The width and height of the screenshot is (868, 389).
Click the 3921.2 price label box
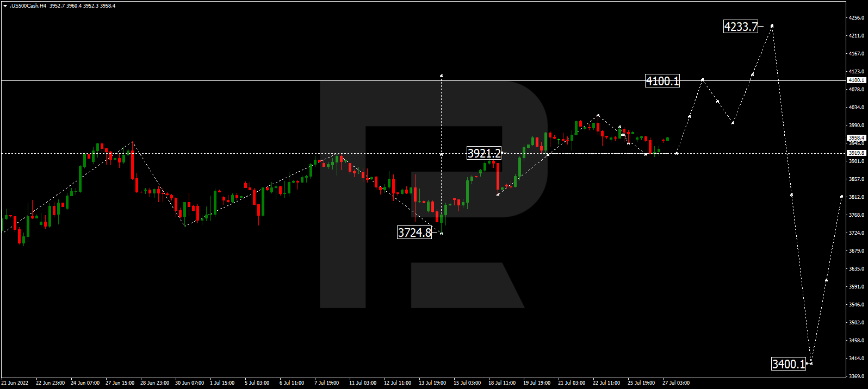tap(483, 154)
